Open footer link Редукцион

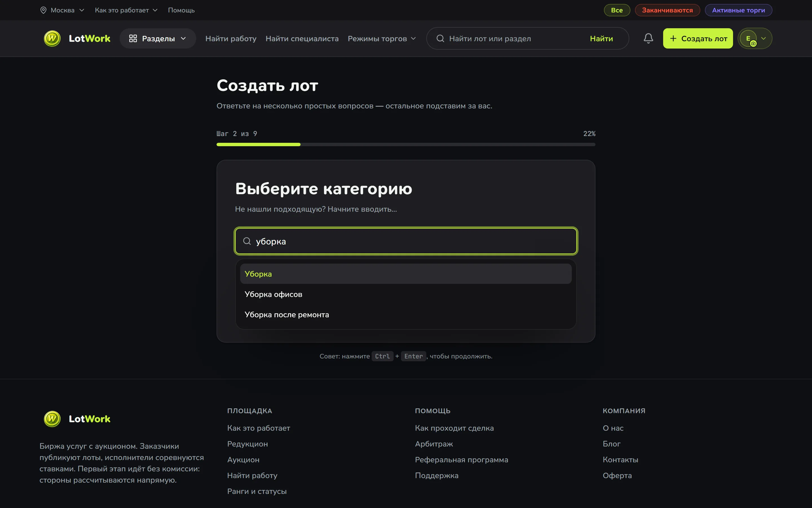click(x=247, y=444)
